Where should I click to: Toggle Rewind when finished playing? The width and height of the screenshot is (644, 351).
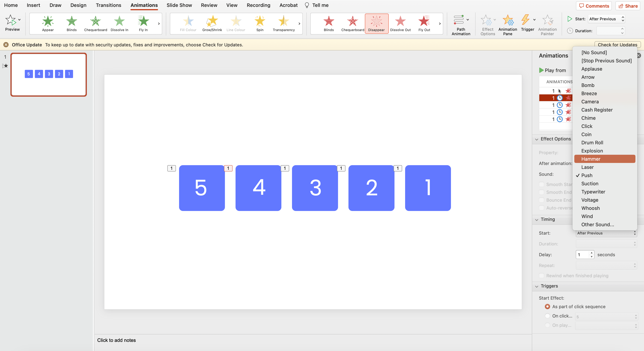pos(542,276)
